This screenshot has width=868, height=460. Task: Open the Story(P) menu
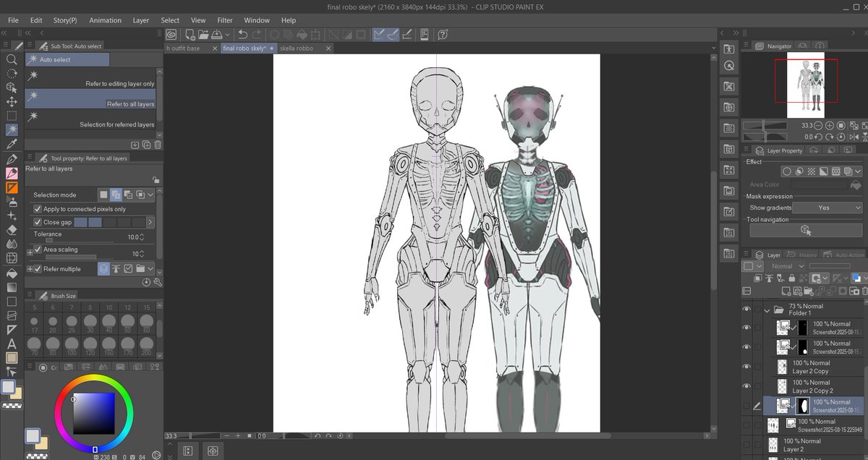[65, 20]
